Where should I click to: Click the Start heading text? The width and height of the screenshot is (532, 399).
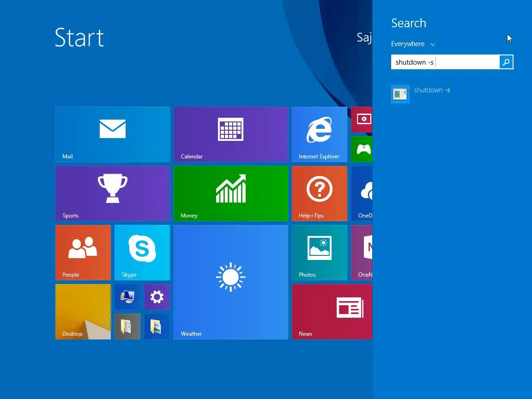79,37
